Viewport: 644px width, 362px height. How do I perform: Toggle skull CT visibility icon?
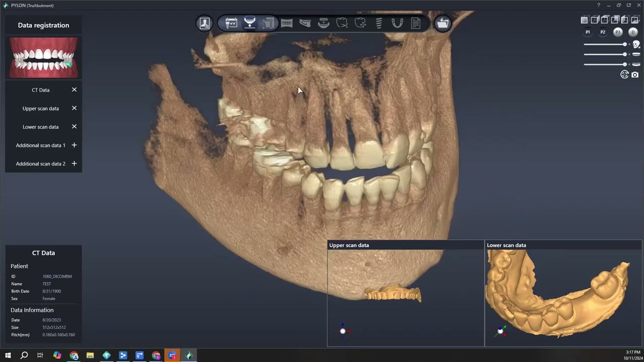pyautogui.click(x=636, y=44)
